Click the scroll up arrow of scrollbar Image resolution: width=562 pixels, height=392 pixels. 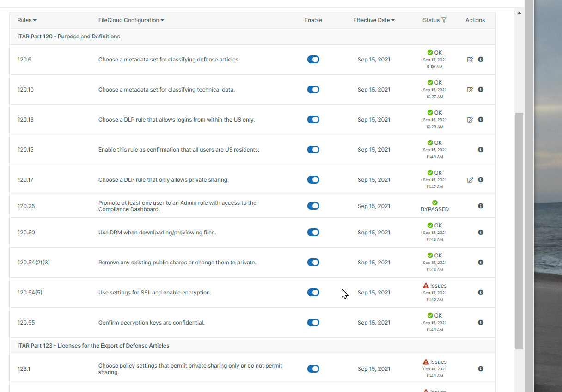click(x=519, y=13)
